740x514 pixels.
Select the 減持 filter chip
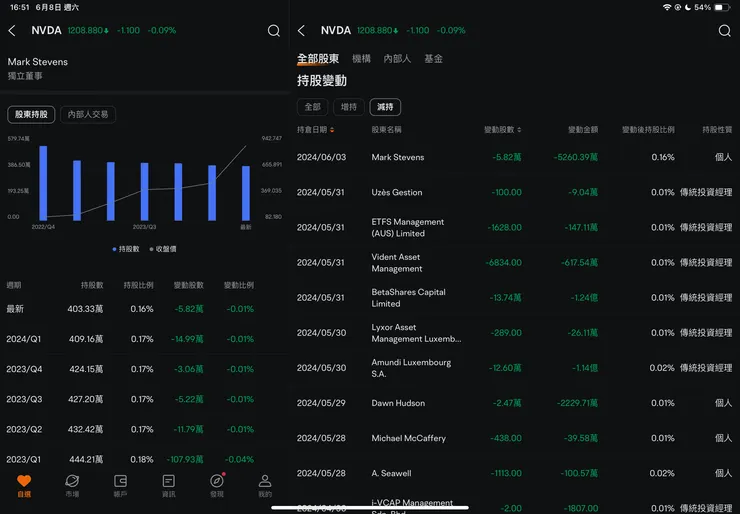pos(385,107)
